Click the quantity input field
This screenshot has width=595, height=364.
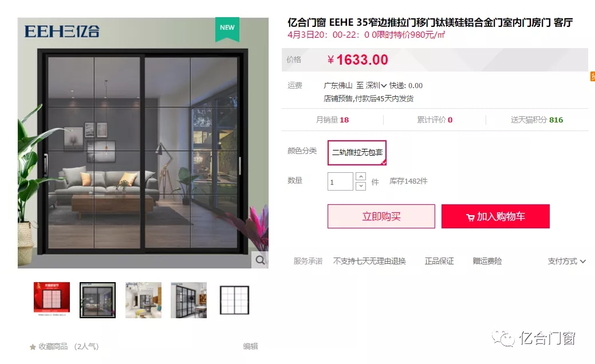pyautogui.click(x=340, y=181)
